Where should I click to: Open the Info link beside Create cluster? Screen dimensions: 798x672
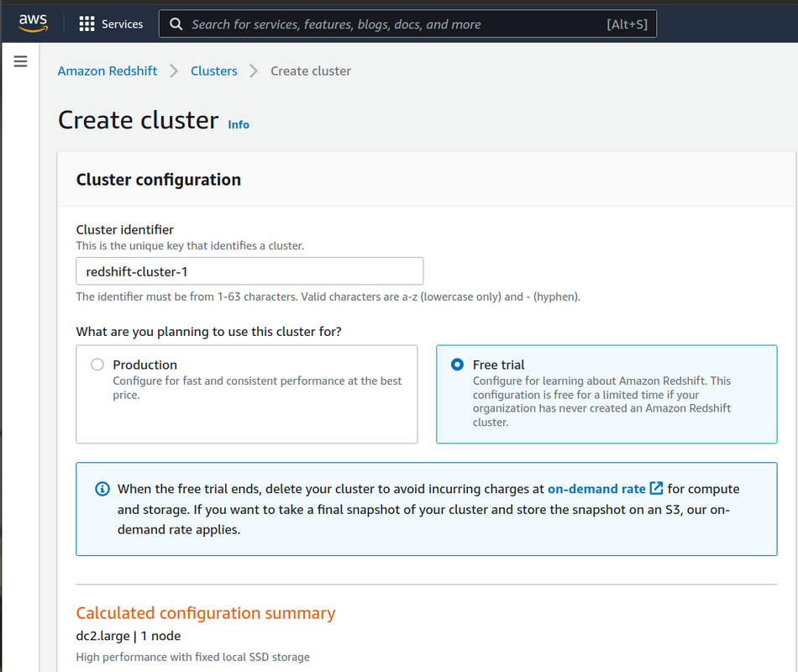pyautogui.click(x=239, y=124)
